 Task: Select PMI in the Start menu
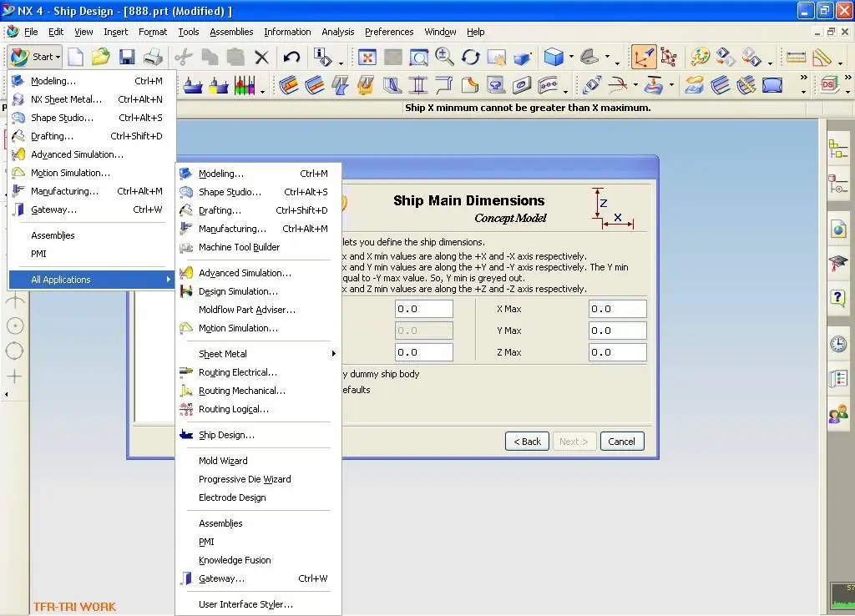click(x=92, y=254)
